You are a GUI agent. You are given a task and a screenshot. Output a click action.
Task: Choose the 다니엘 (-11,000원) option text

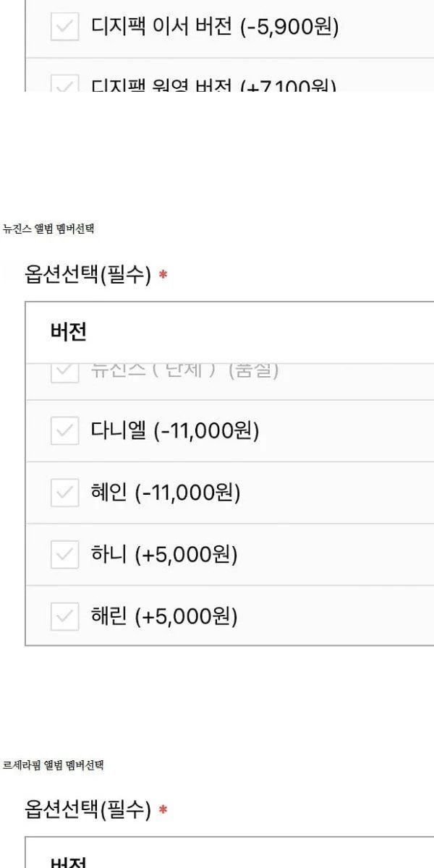[175, 431]
